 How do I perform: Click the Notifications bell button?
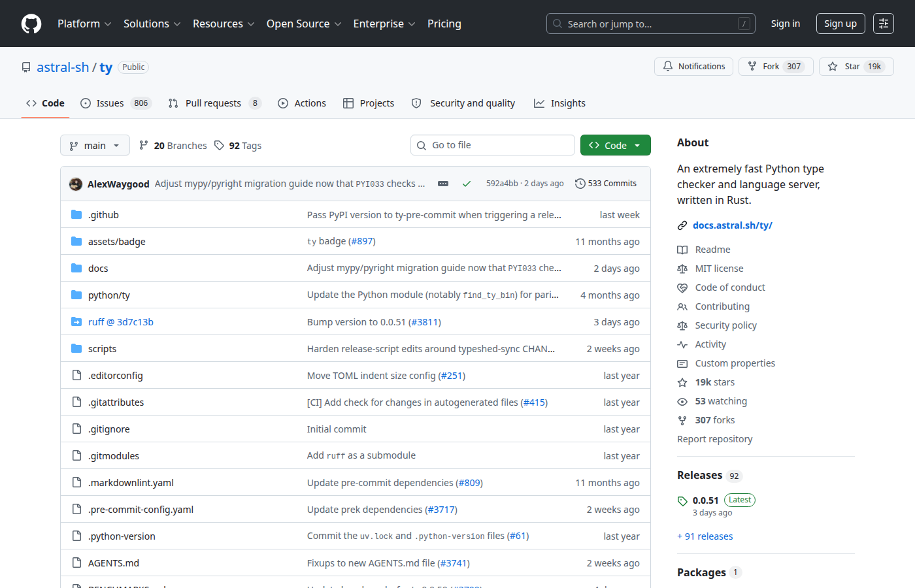click(x=693, y=67)
